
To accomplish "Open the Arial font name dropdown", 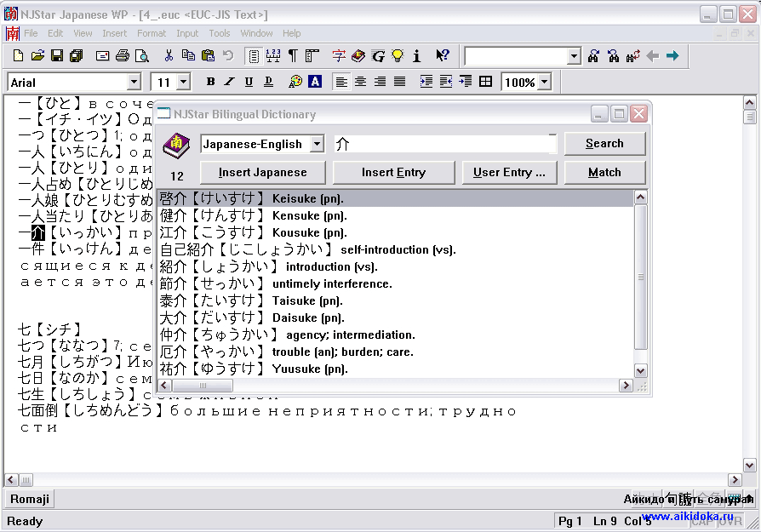I will pos(134,82).
